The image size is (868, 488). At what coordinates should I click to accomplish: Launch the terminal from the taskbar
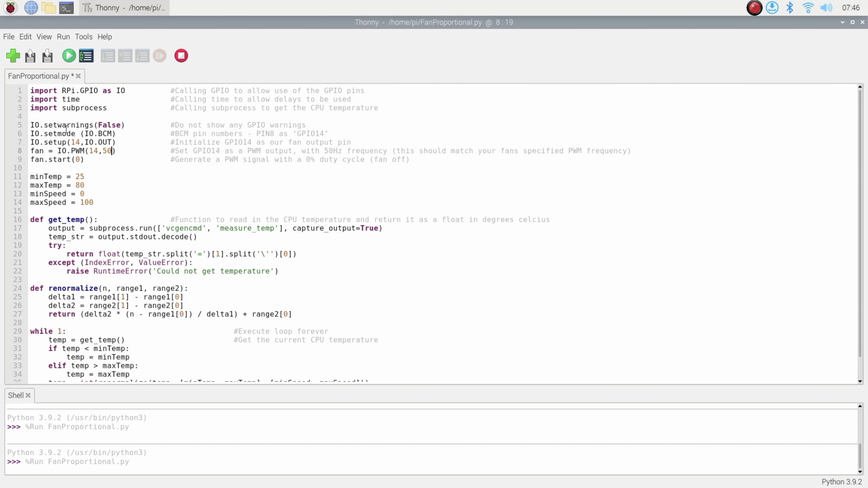click(66, 7)
